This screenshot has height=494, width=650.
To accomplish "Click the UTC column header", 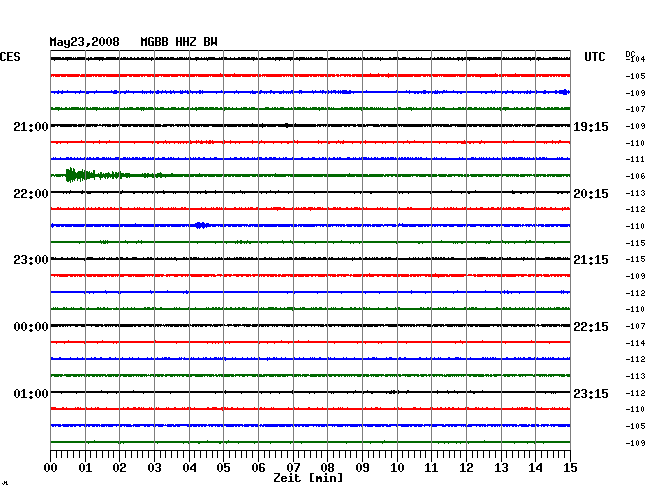I will pos(594,57).
